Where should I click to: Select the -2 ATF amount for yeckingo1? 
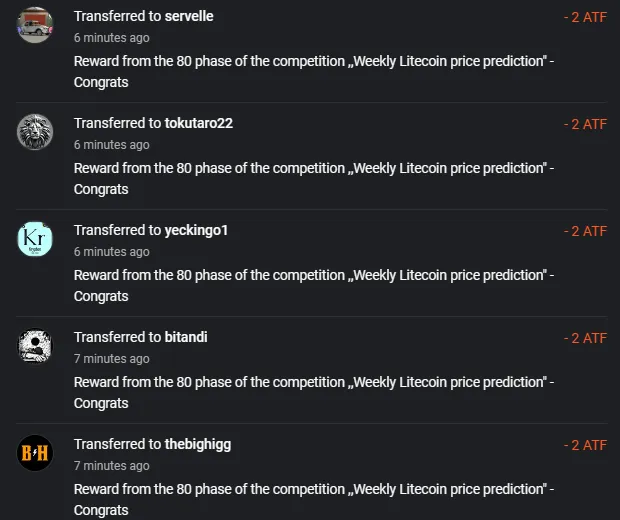(585, 231)
